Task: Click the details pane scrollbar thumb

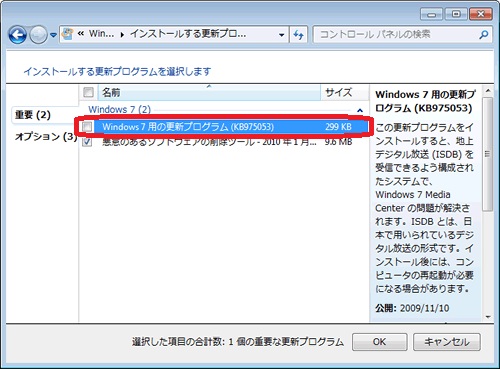Action: tap(488, 154)
